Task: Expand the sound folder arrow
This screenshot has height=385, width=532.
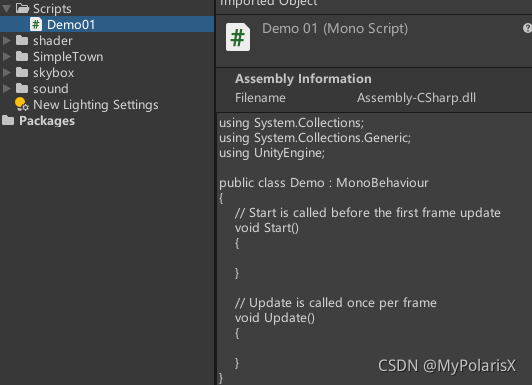Action: pos(6,89)
